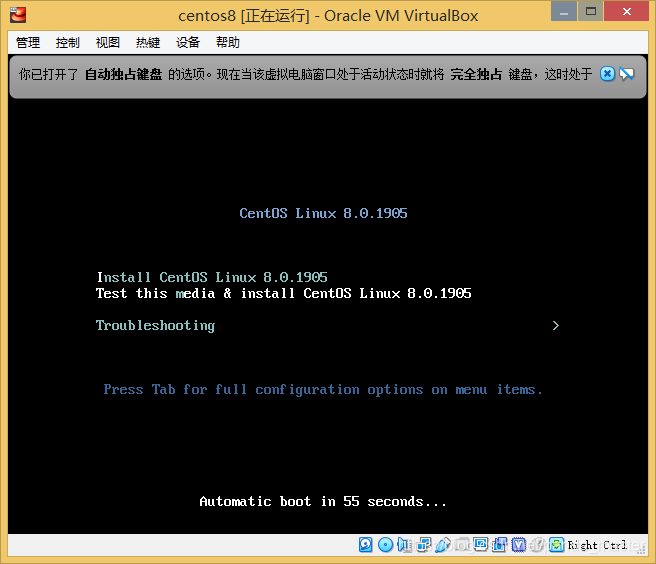
Task: Click the keyboard capture green arrow icon
Action: coord(556,545)
